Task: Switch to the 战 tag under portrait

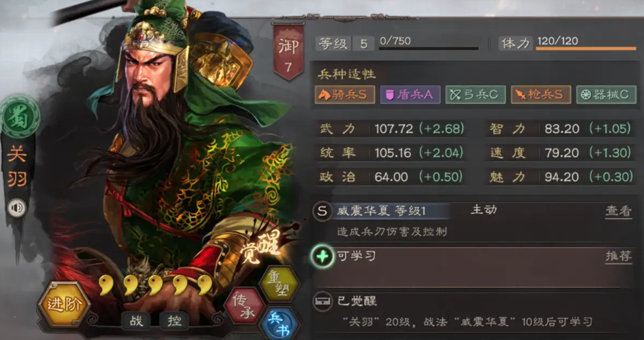Action: [136, 320]
